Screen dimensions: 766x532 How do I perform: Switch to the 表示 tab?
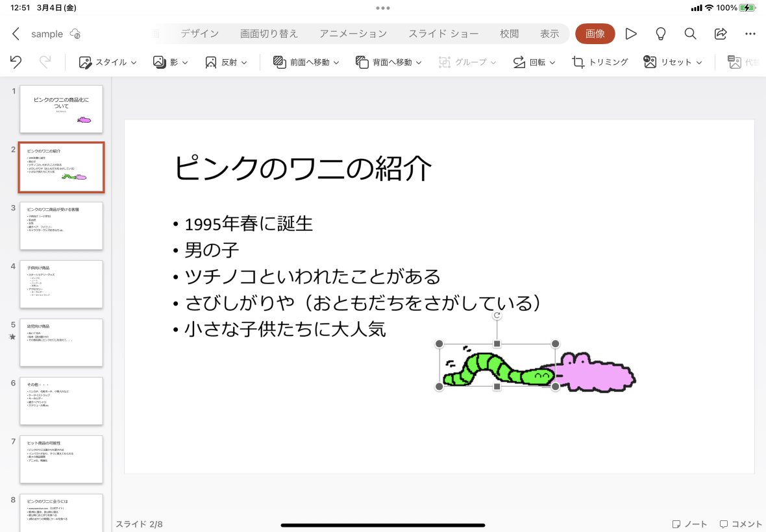click(x=549, y=34)
